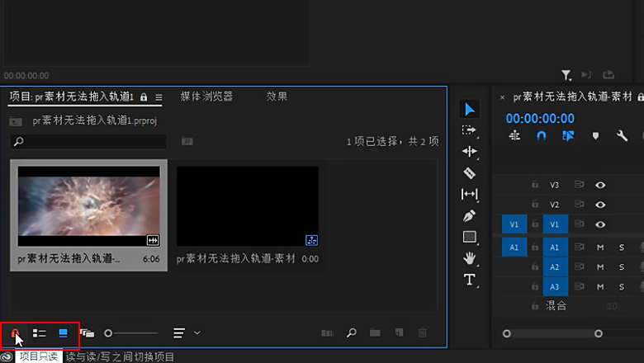Toggle sync lock on track A3
The image size is (644, 363).
(x=579, y=286)
